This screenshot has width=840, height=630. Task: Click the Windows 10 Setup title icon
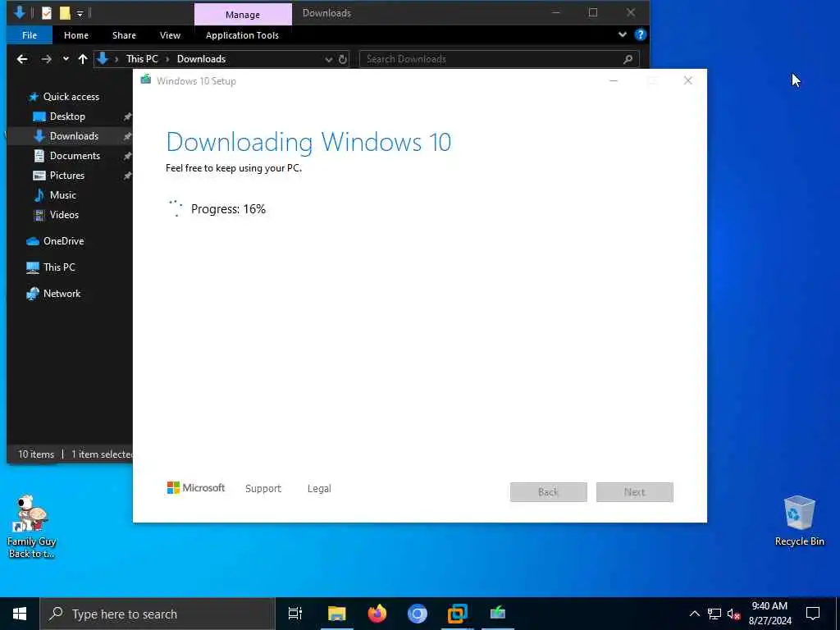pos(145,80)
